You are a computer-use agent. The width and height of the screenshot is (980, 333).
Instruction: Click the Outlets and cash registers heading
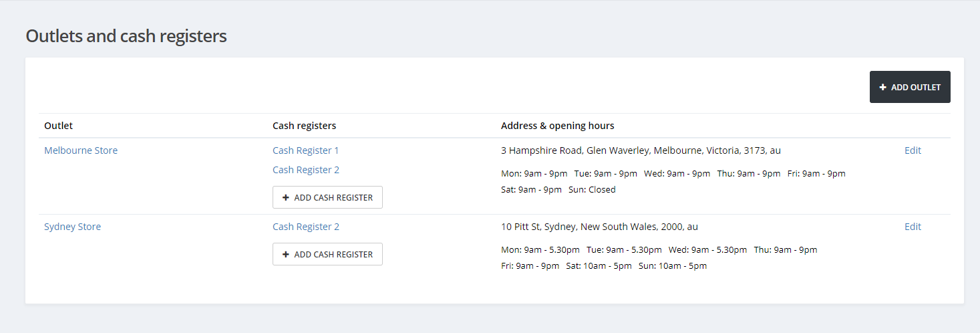click(126, 36)
